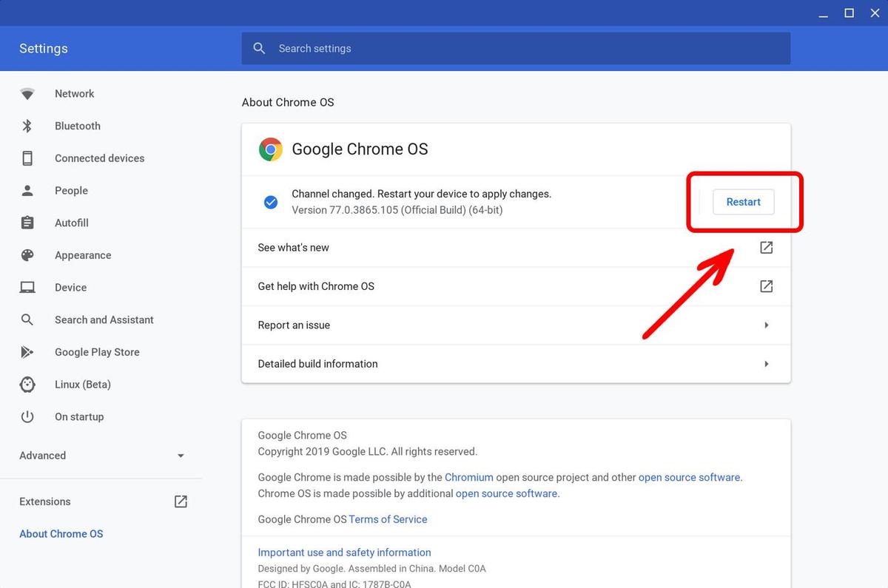Click the Report an issue row text

[294, 325]
